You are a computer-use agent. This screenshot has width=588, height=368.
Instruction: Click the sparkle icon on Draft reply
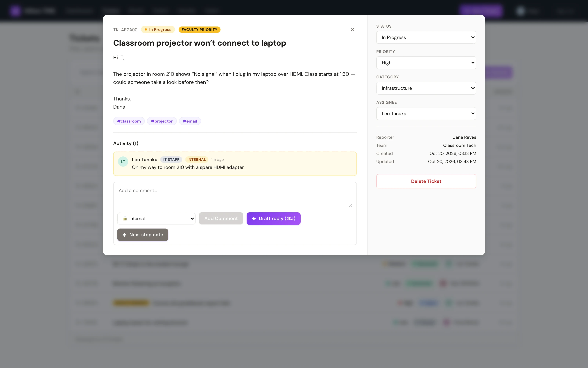point(254,219)
